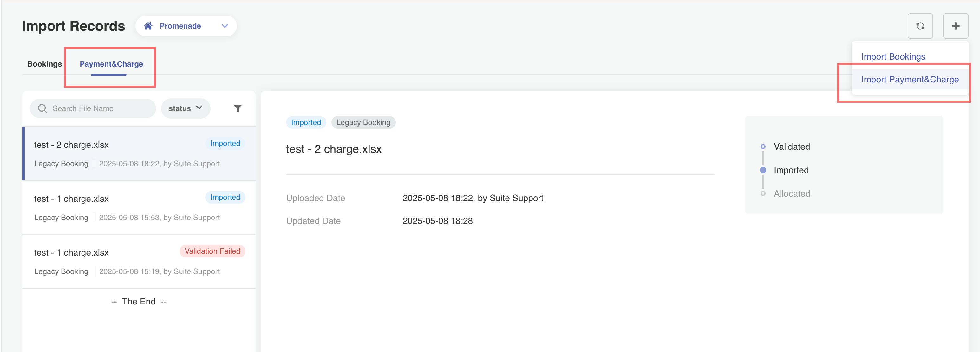Click the Allocated step circle marker

coord(762,193)
